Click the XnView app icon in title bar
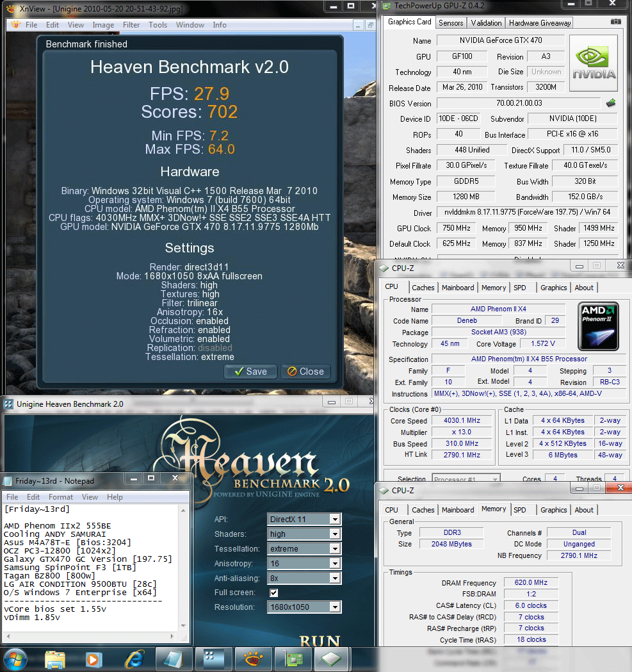Screen dimensions: 632x672 click(11, 8)
